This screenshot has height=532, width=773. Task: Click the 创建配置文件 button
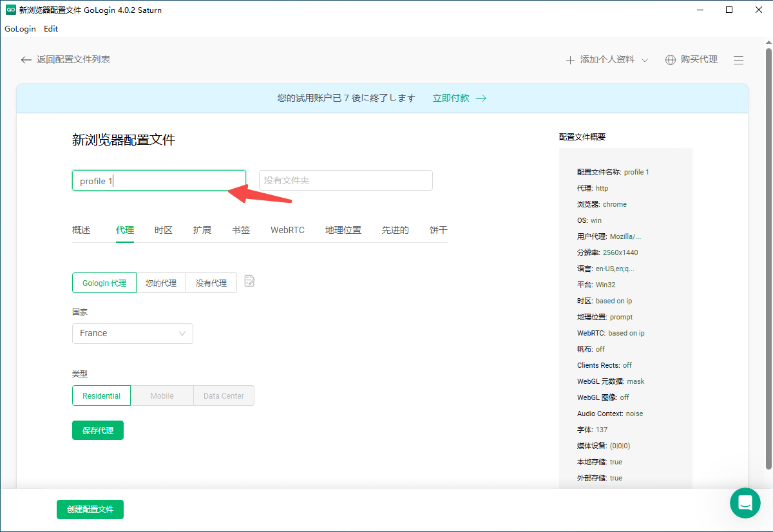pos(90,509)
